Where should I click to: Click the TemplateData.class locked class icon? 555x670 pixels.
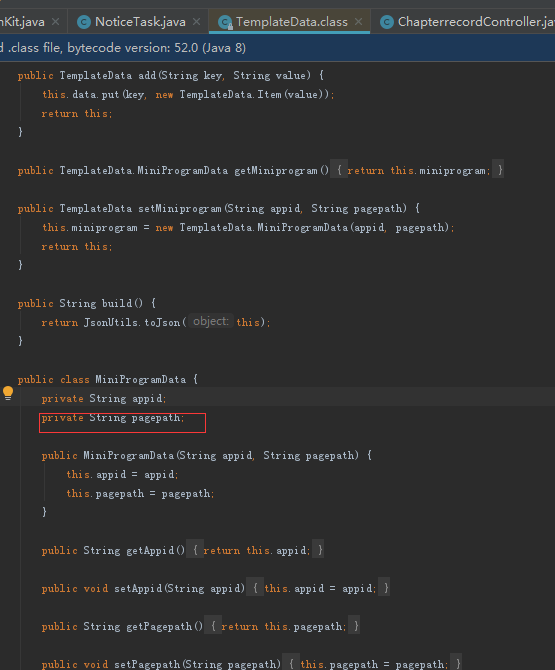[x=225, y=22]
